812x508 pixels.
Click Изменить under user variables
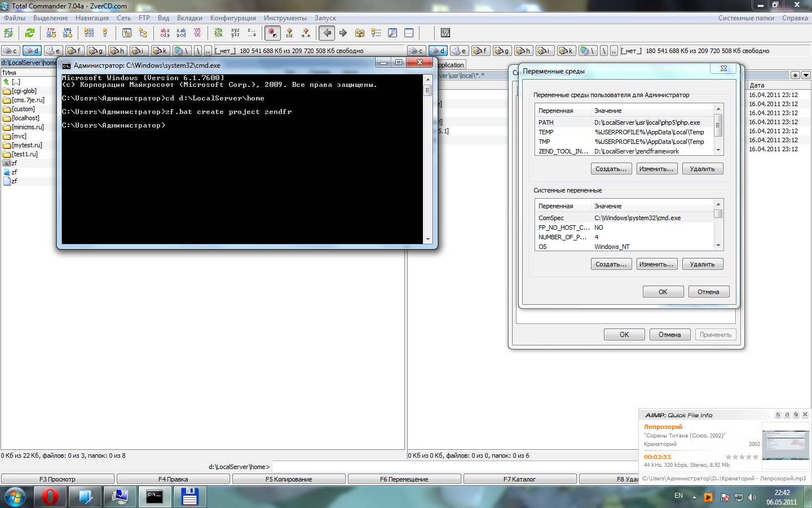click(656, 169)
